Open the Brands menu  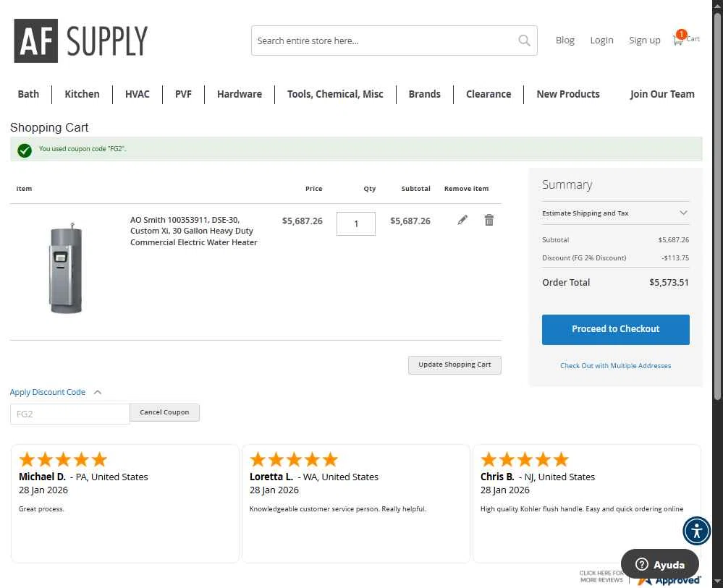pos(425,94)
